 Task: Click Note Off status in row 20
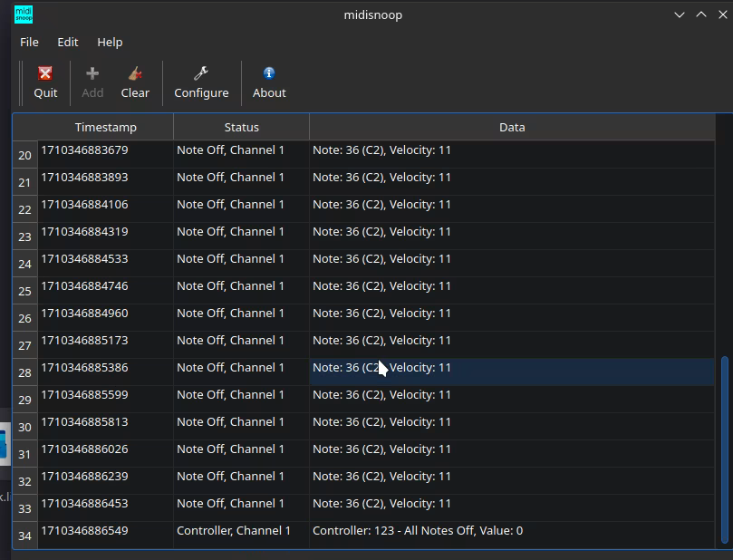pos(241,155)
